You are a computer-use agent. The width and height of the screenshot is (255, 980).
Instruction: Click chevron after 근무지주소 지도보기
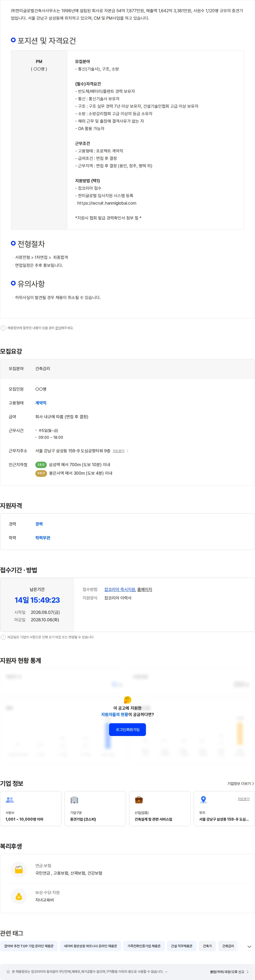[x=127, y=451]
